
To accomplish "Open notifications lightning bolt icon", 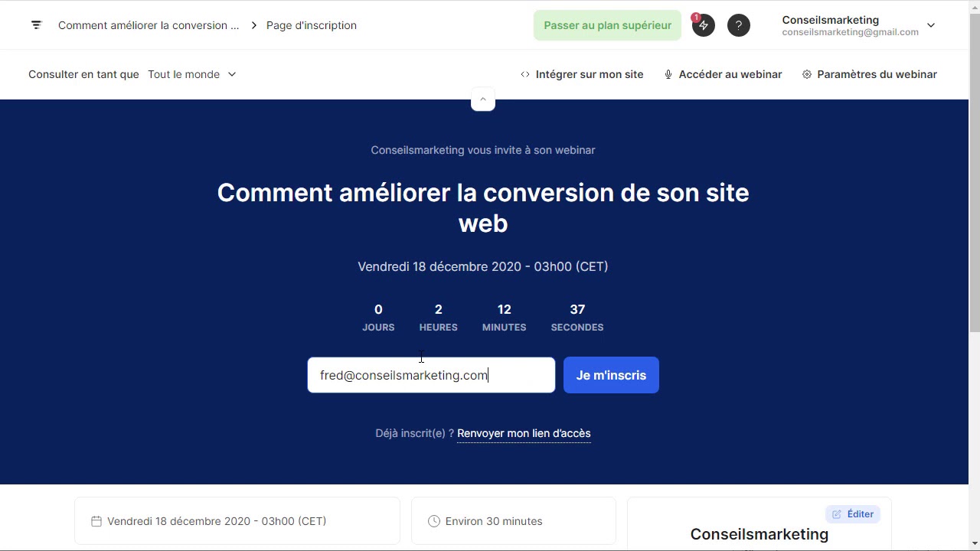I will 703,25.
